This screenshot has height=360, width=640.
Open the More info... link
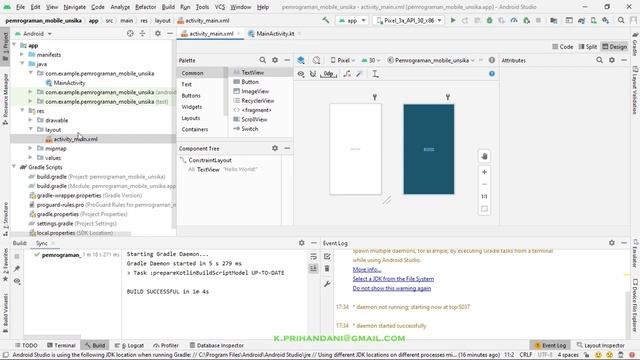coord(367,269)
